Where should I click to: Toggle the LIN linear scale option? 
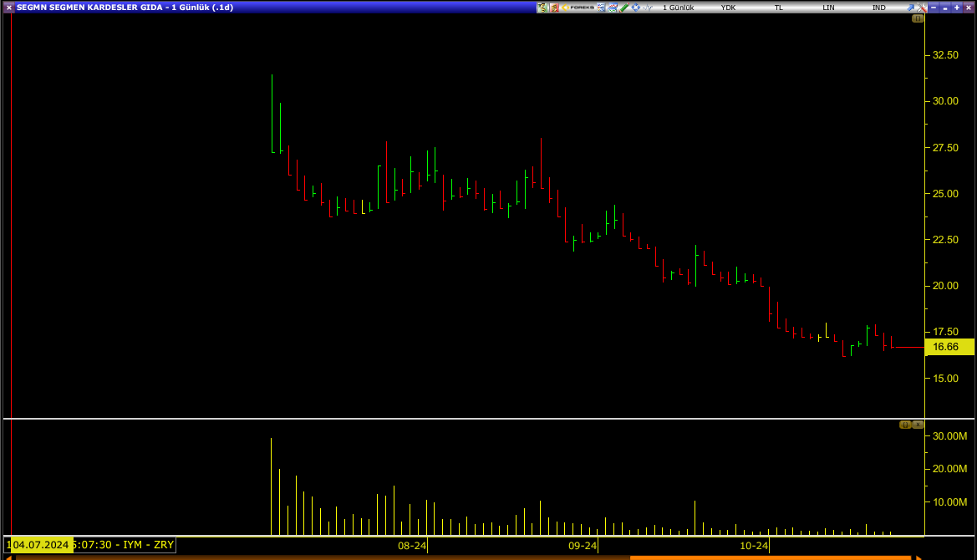(828, 7)
